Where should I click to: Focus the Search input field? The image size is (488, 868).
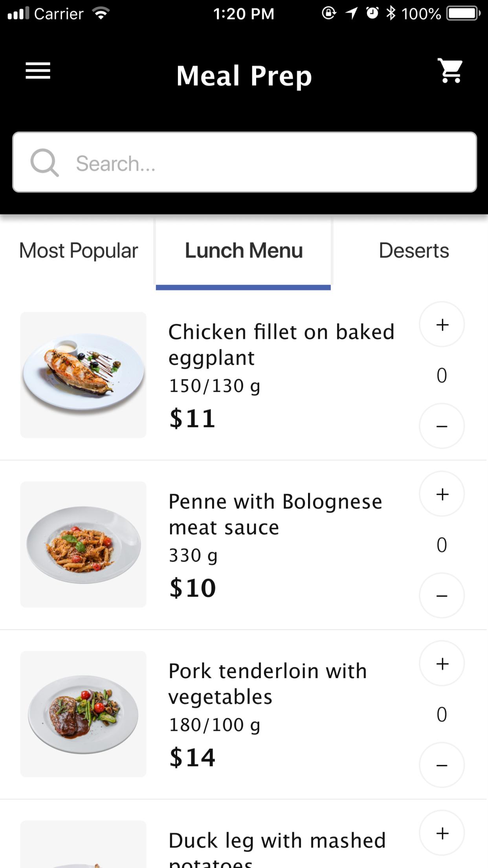click(244, 162)
